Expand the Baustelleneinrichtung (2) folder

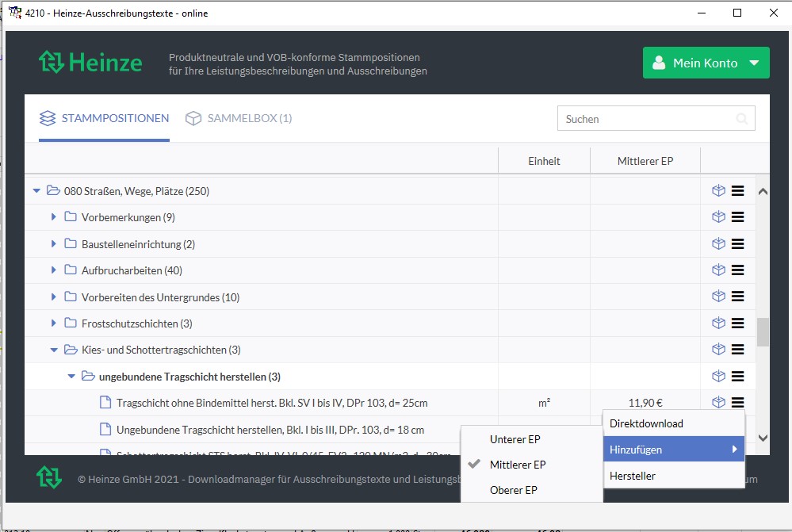tap(54, 244)
